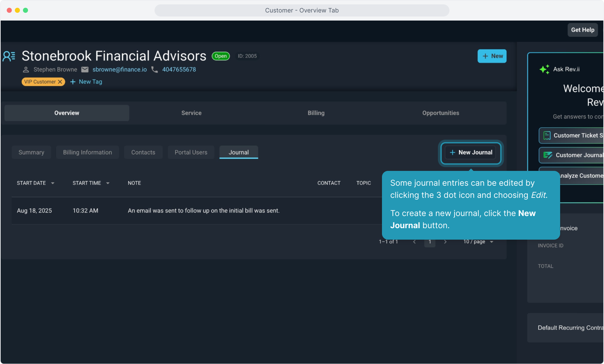This screenshot has width=604, height=364.
Task: Click the phone handset icon
Action: 155,69
